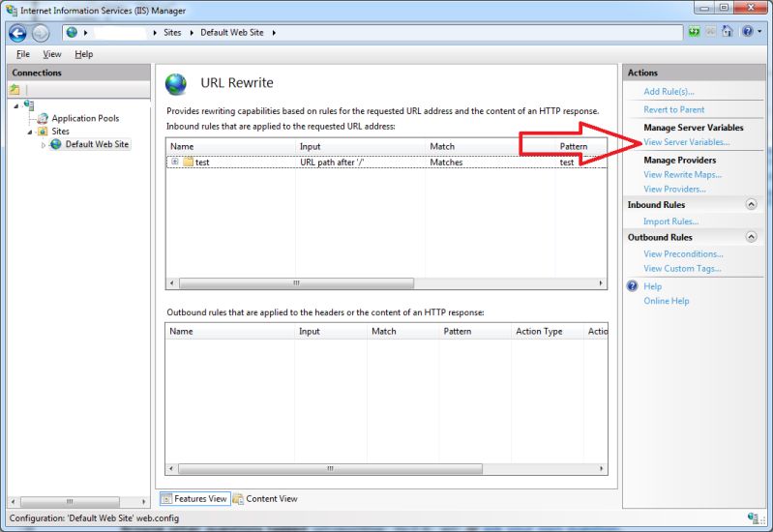Open View Server Variables... link
The width and height of the screenshot is (773, 532).
686,142
